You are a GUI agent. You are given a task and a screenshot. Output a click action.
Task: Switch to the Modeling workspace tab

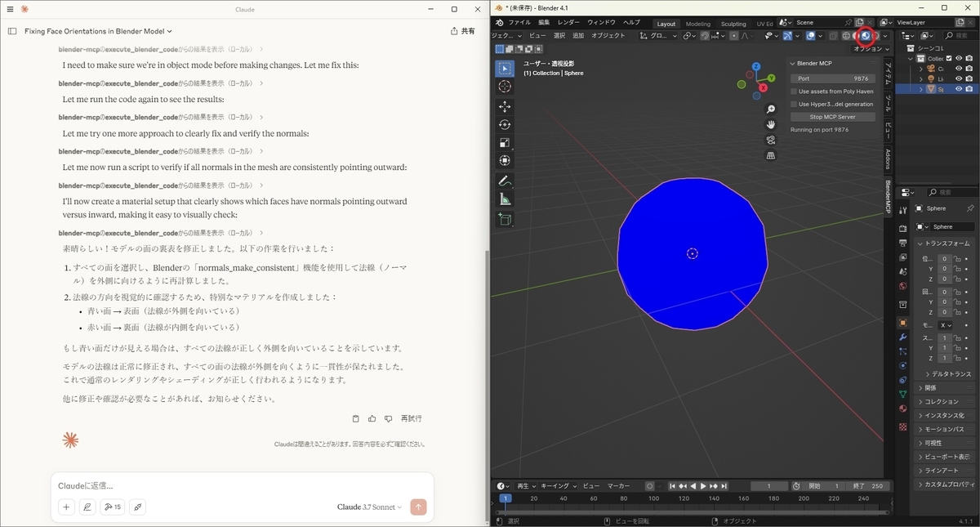(x=697, y=24)
